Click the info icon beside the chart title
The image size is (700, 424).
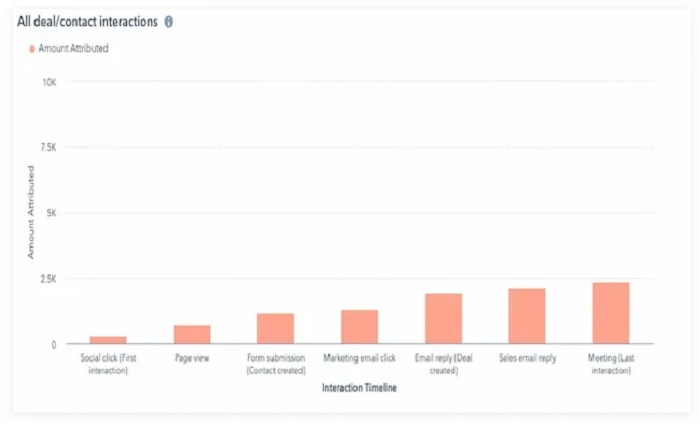pyautogui.click(x=168, y=21)
